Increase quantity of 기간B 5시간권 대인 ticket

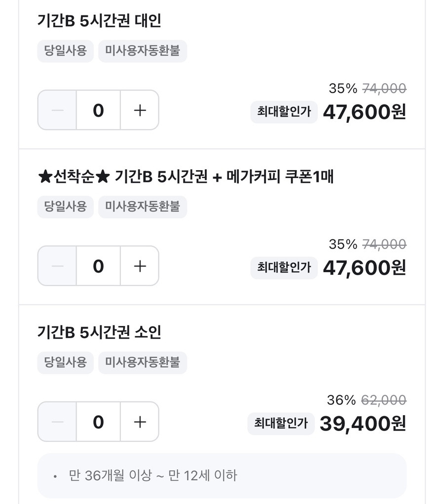point(140,110)
